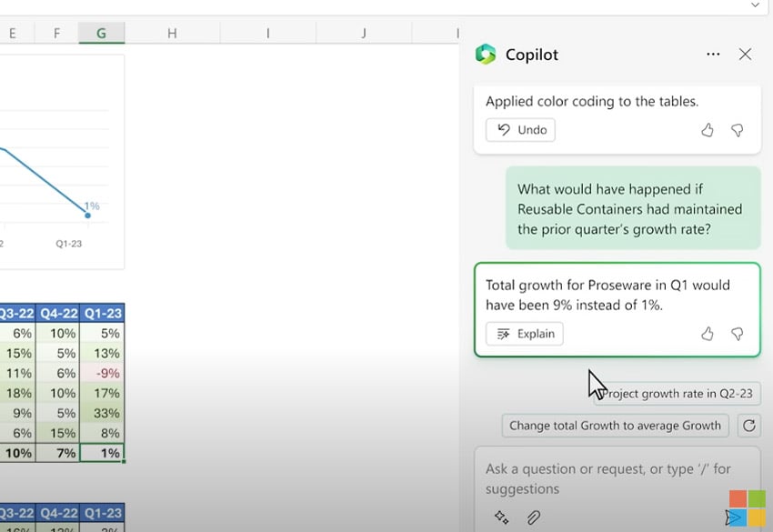The height and width of the screenshot is (532, 773).
Task: Select spreadsheet column J header
Action: point(363,32)
